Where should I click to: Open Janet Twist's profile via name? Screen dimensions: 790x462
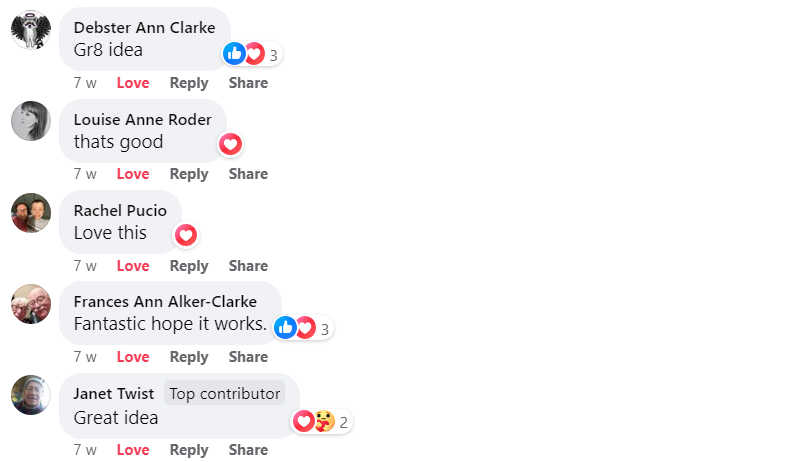(114, 393)
